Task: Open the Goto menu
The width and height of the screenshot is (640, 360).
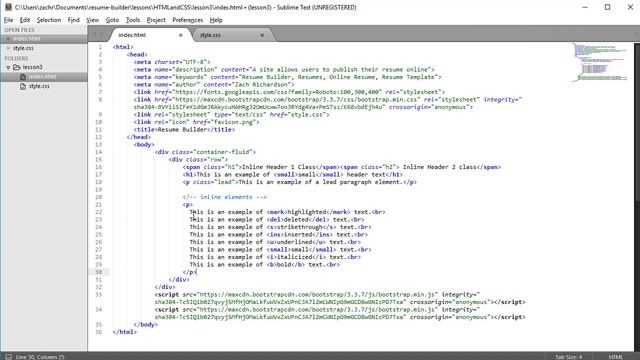Action: [112, 20]
